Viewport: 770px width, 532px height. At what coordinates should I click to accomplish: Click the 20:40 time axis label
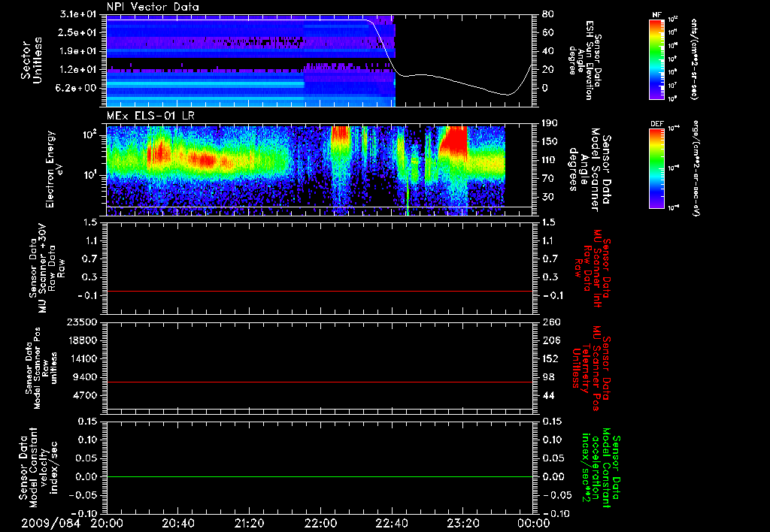(177, 523)
